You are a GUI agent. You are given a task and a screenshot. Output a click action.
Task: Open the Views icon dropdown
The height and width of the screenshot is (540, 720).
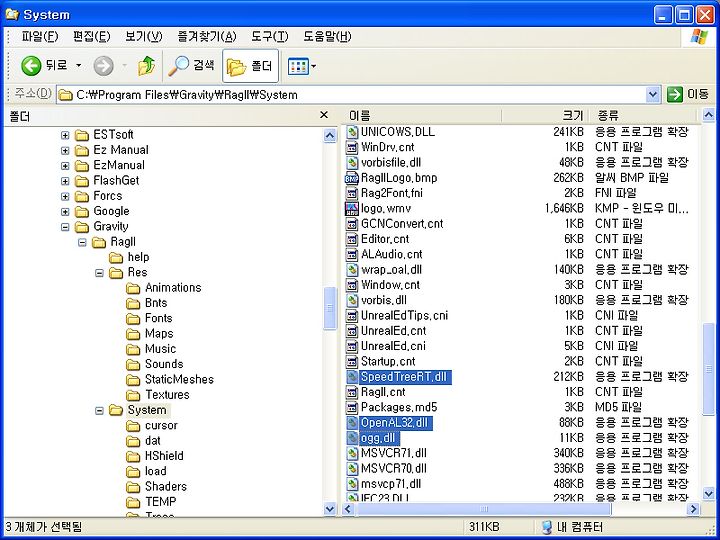pyautogui.click(x=302, y=66)
